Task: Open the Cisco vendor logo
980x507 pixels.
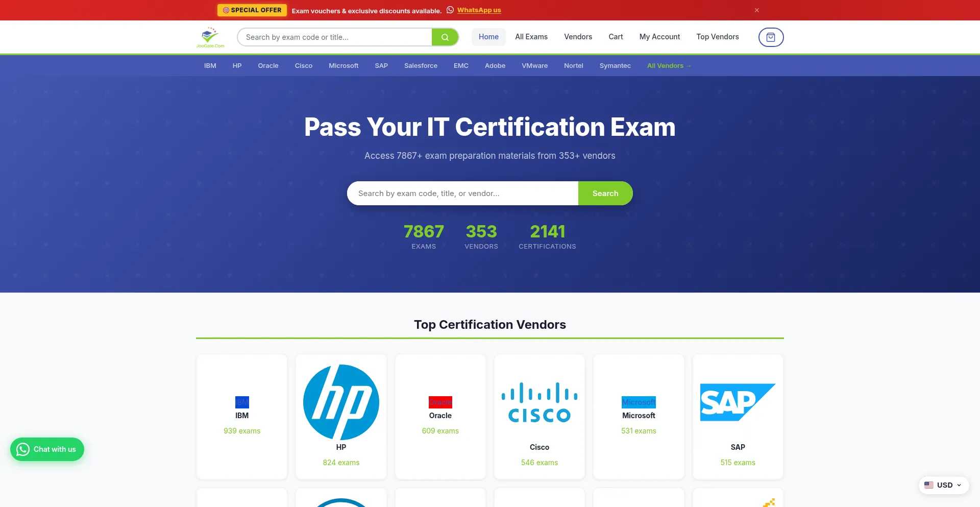Action: tap(540, 402)
